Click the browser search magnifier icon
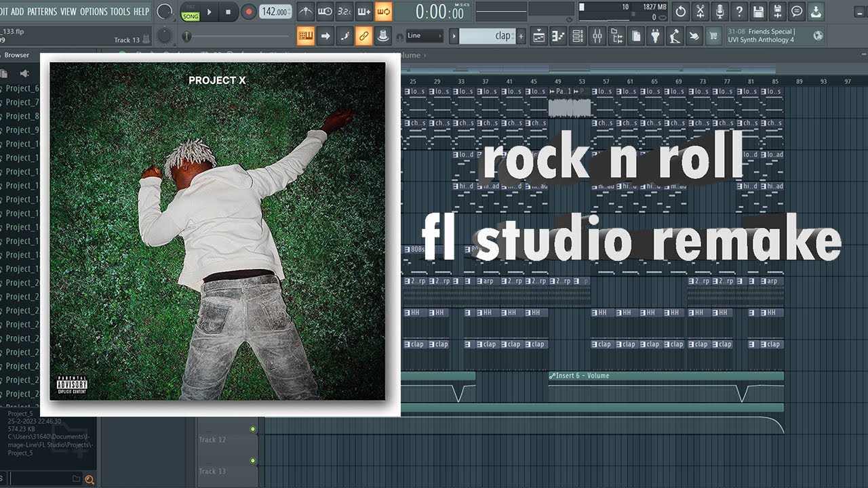Viewport: 868px width, 488px height. [x=89, y=480]
